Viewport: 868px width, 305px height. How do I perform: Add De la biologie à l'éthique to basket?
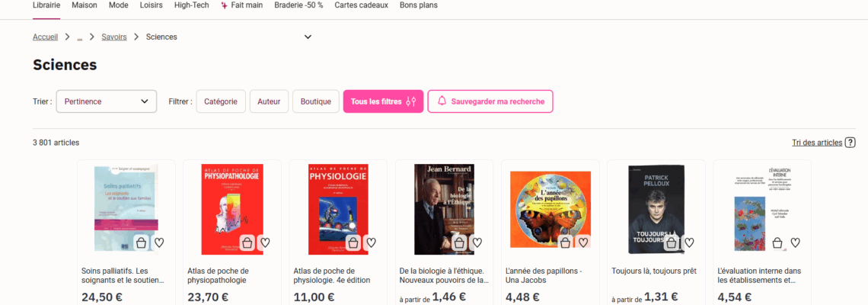click(x=459, y=243)
